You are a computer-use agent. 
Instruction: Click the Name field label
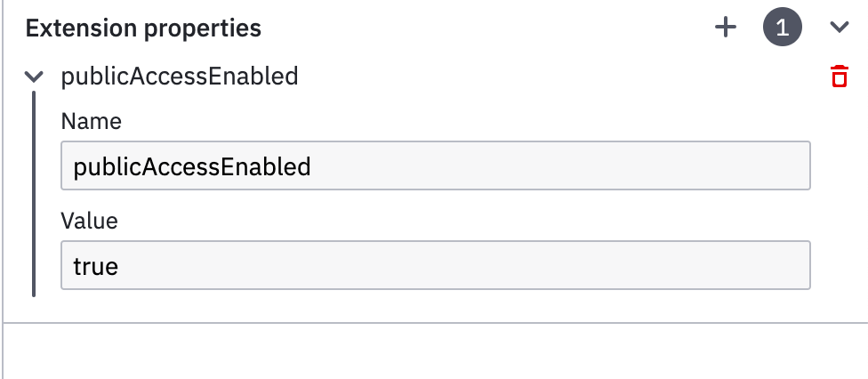point(92,121)
